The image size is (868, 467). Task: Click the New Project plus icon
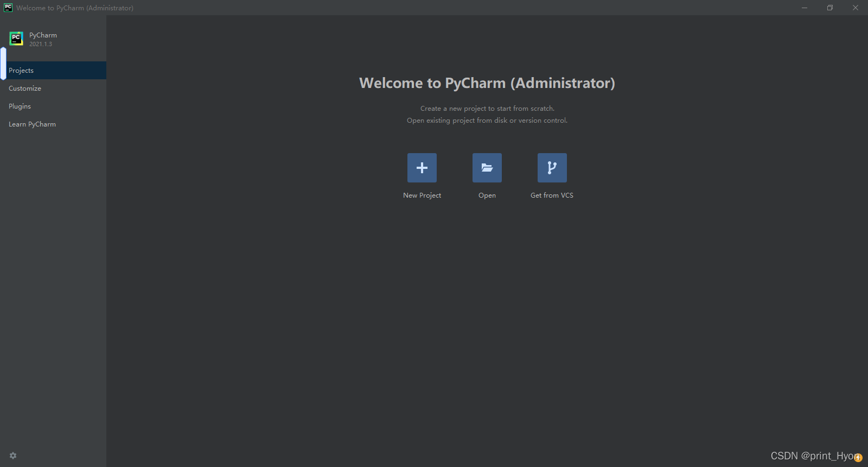[x=422, y=168]
